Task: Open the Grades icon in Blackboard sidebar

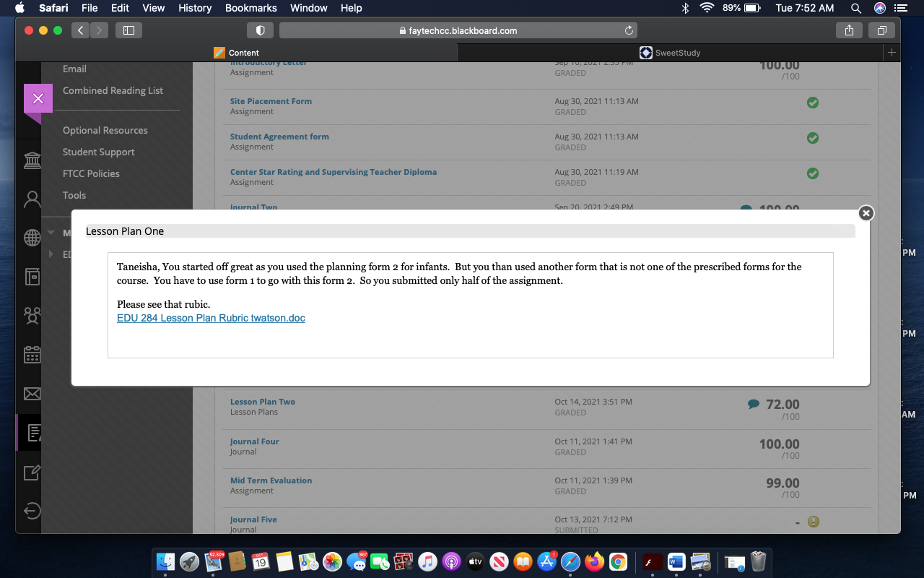Action: coord(33,433)
